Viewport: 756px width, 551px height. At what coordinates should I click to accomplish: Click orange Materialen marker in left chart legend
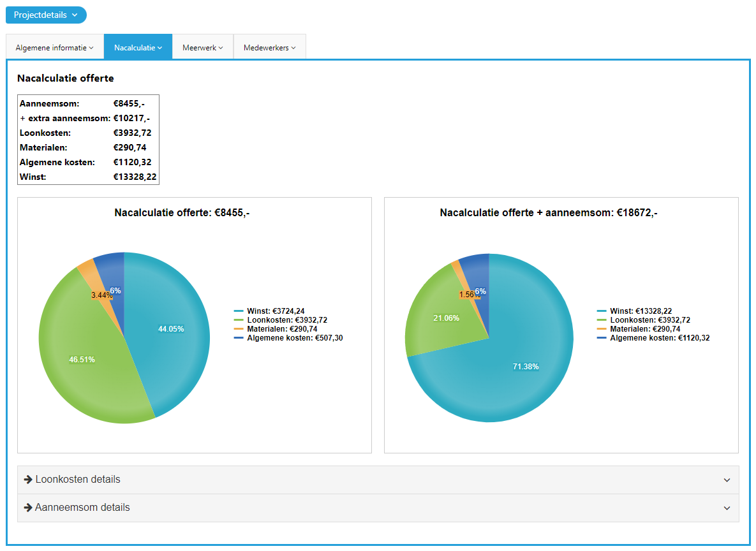pyautogui.click(x=239, y=329)
